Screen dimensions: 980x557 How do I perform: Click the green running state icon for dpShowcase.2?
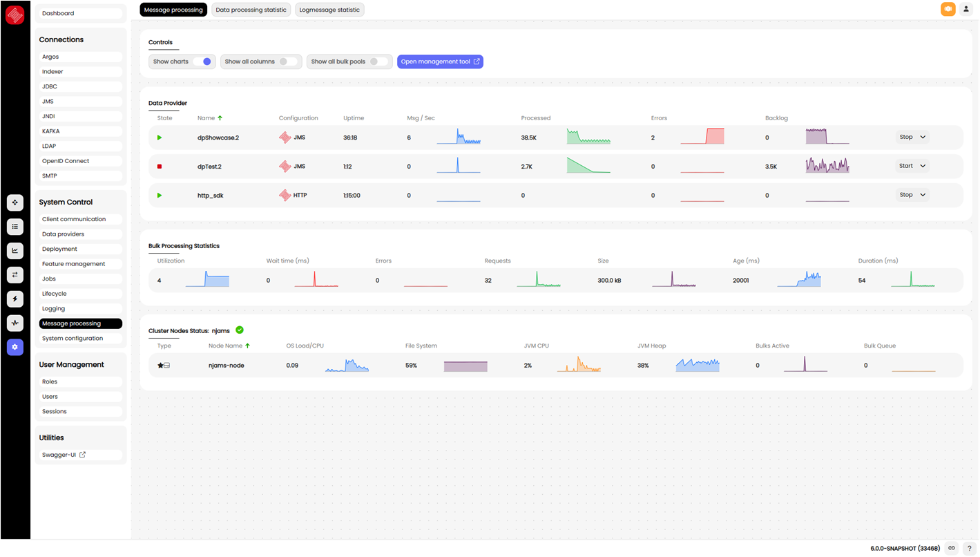pyautogui.click(x=160, y=138)
